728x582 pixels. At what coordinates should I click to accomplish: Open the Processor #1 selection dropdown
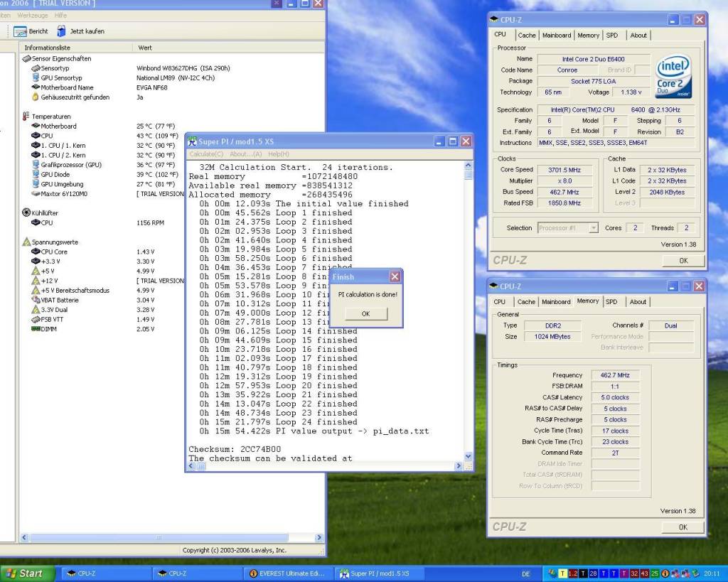click(593, 228)
